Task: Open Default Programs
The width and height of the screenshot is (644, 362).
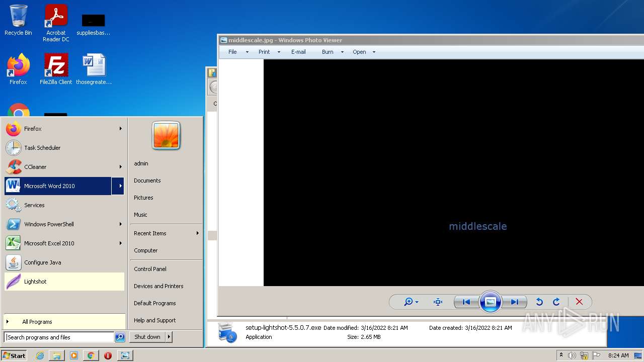Action: [x=155, y=303]
